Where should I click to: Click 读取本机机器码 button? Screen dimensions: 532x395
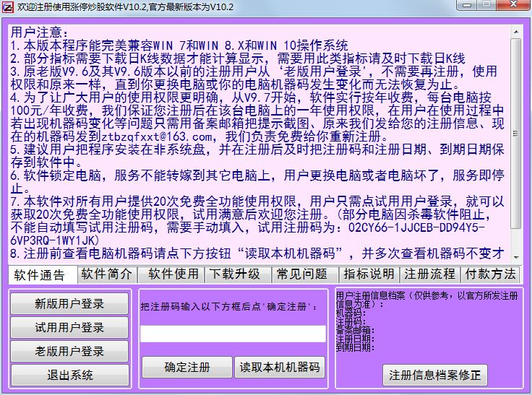pos(280,367)
